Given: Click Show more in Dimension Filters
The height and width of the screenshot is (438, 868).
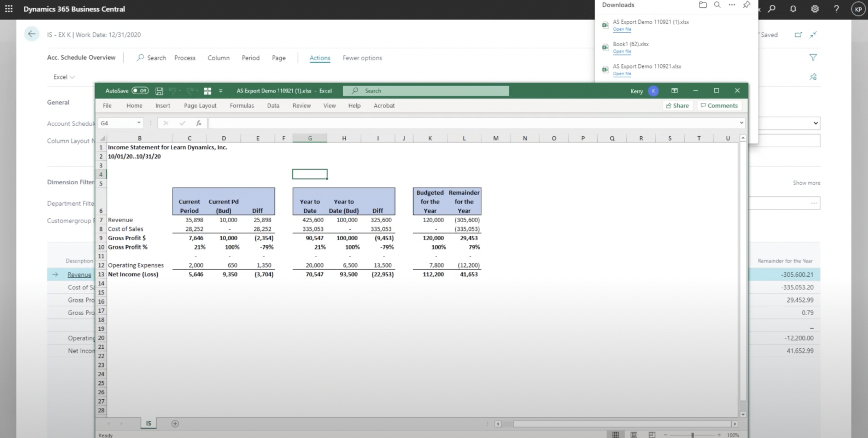Looking at the screenshot, I should coord(806,183).
